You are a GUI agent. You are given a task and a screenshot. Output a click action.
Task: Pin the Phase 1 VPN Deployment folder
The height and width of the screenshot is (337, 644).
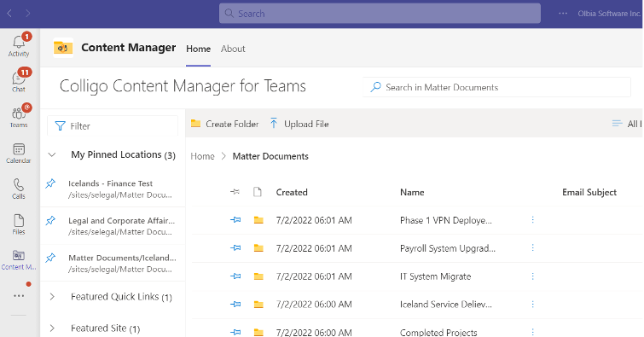click(x=235, y=220)
